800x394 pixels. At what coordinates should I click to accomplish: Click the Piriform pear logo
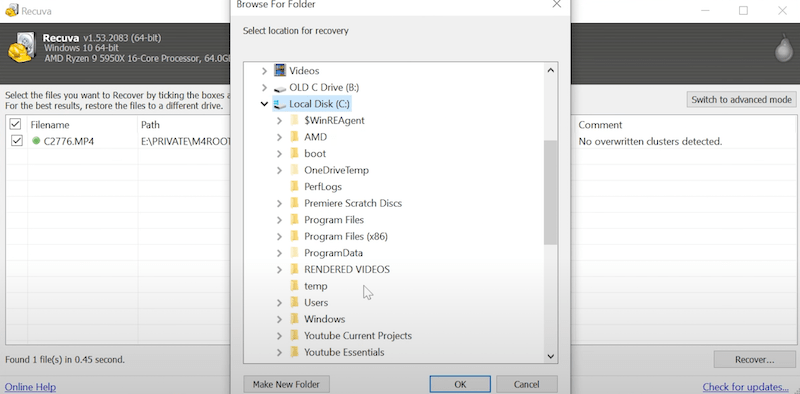(x=783, y=49)
